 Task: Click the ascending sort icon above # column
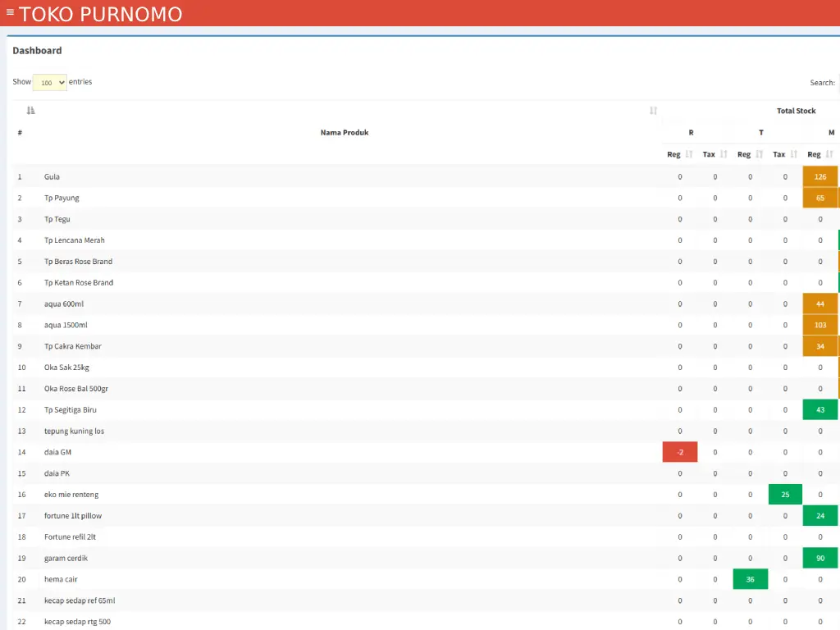(31, 111)
